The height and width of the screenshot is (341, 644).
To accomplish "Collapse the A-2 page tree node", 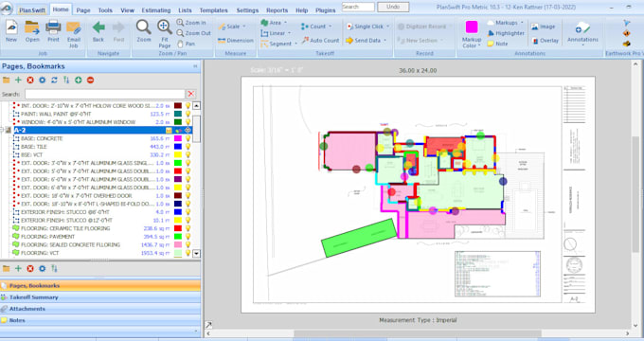I will 3,130.
